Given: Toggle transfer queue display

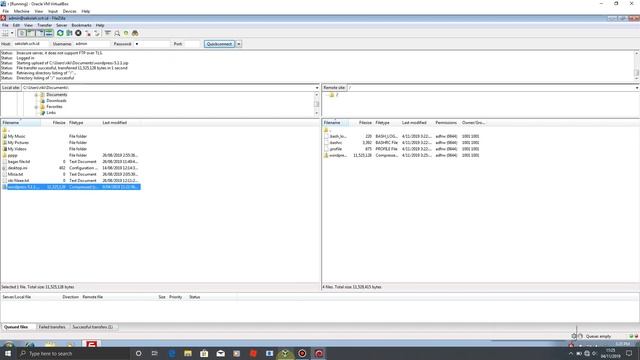Looking at the screenshot, I should coord(49,33).
